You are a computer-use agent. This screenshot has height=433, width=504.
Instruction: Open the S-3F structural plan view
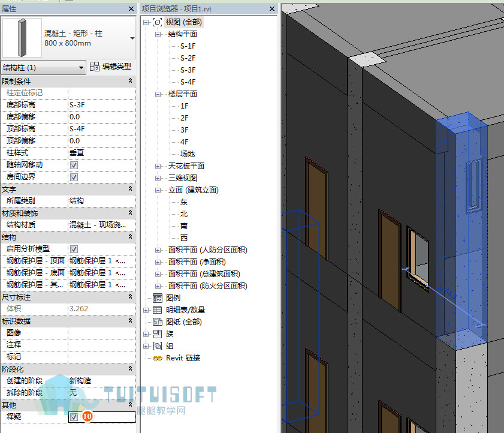coord(188,70)
